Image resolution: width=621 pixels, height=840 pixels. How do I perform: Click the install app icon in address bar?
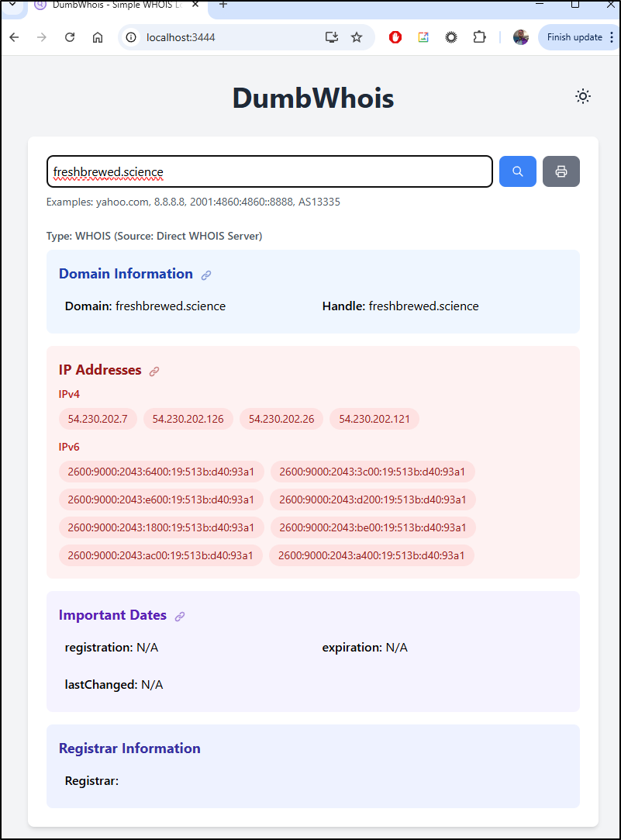click(331, 37)
